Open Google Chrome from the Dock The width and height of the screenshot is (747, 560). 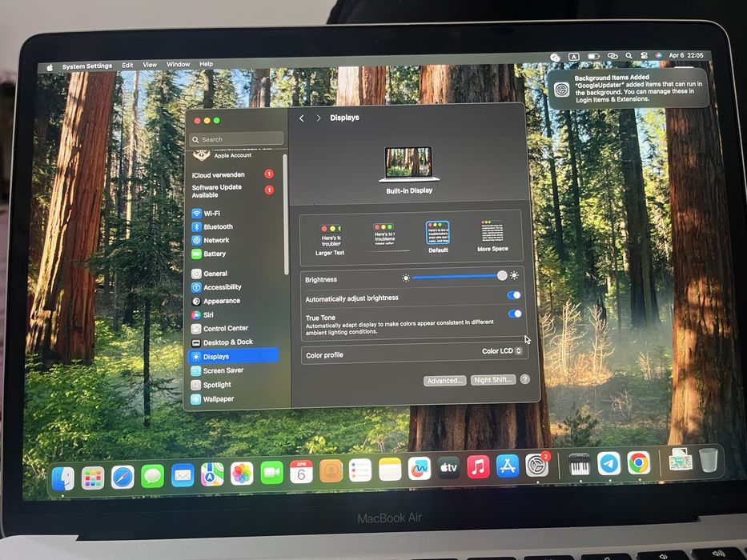[x=638, y=462]
